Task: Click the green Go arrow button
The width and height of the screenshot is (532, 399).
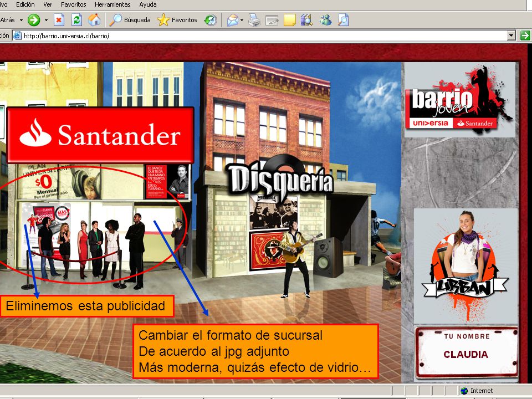Action: coord(525,35)
